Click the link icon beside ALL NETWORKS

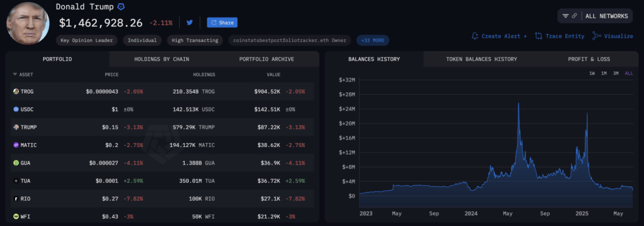point(574,16)
